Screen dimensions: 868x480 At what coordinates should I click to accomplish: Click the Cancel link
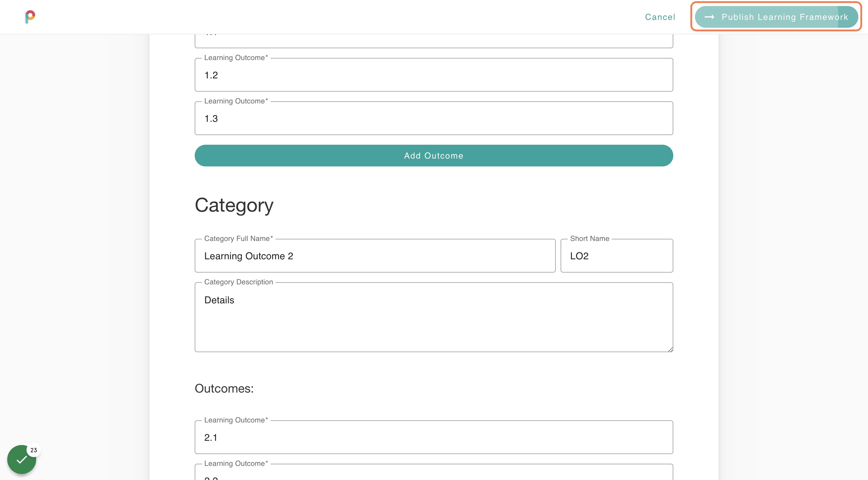660,17
